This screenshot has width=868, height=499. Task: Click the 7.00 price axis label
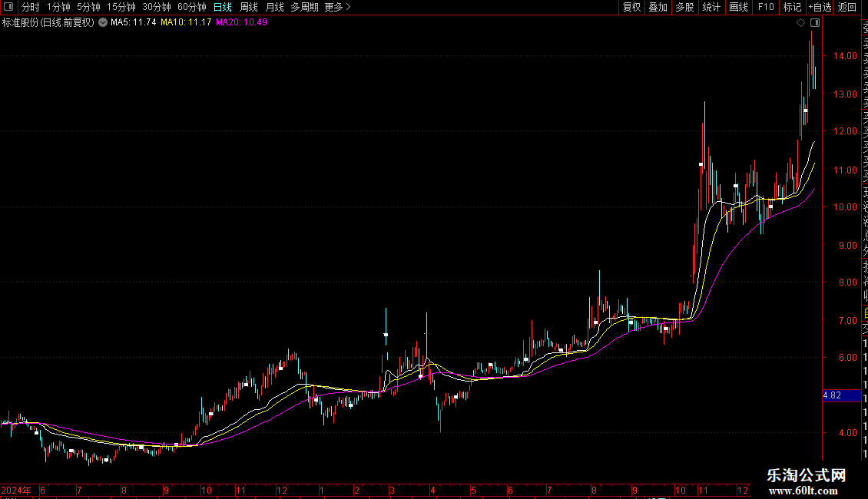(847, 320)
